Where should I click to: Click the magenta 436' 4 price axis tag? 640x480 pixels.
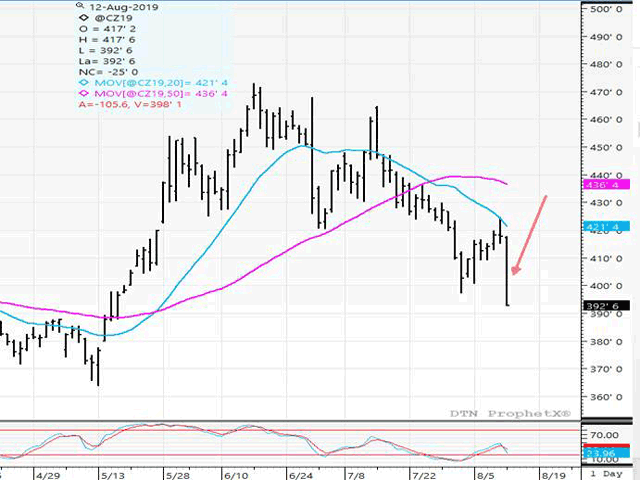coord(606,184)
